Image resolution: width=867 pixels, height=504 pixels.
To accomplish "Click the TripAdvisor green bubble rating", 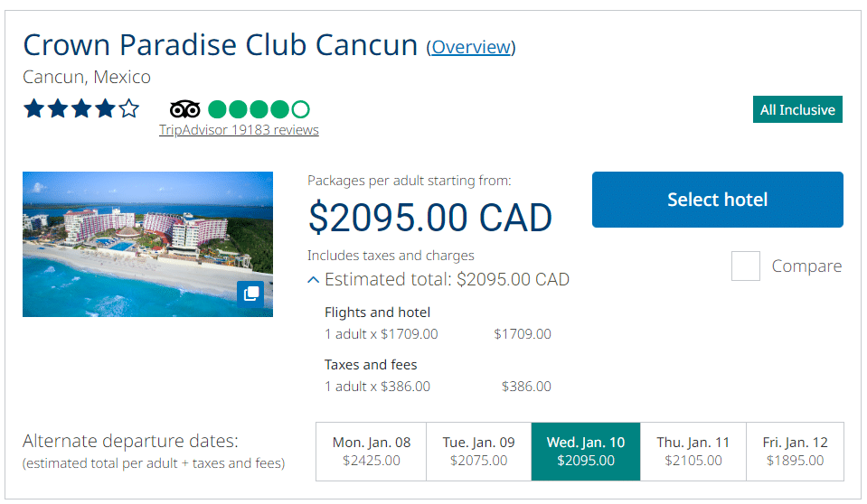I will 259,109.
